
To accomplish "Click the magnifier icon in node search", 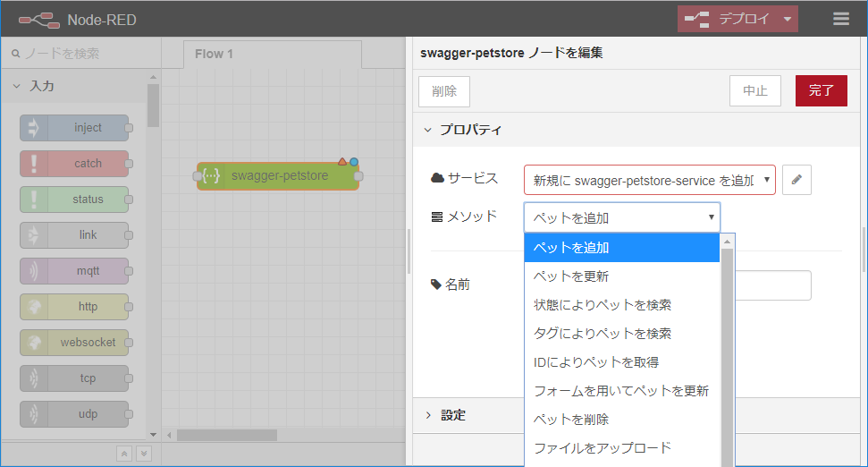I will (x=16, y=54).
